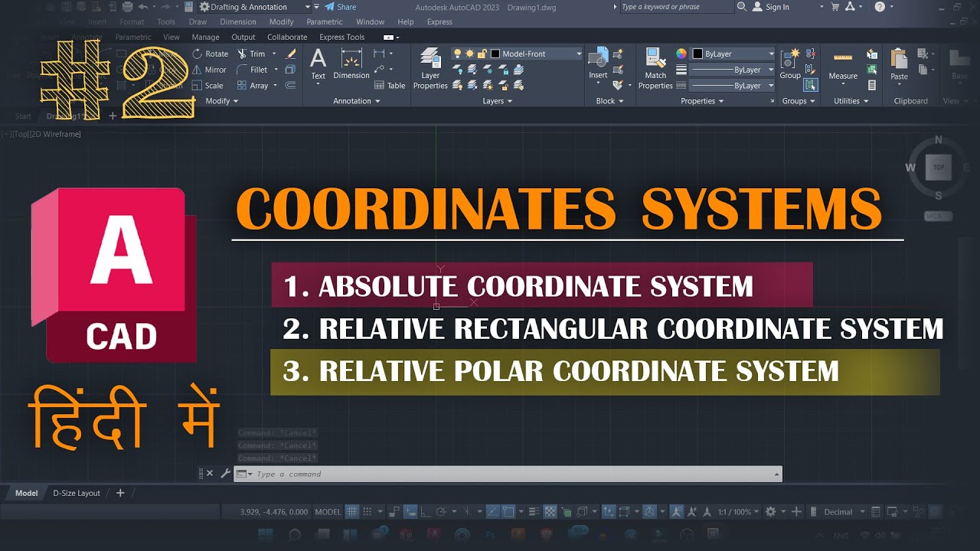Image resolution: width=980 pixels, height=551 pixels.
Task: Click the Dimension tool icon
Action: click(351, 64)
